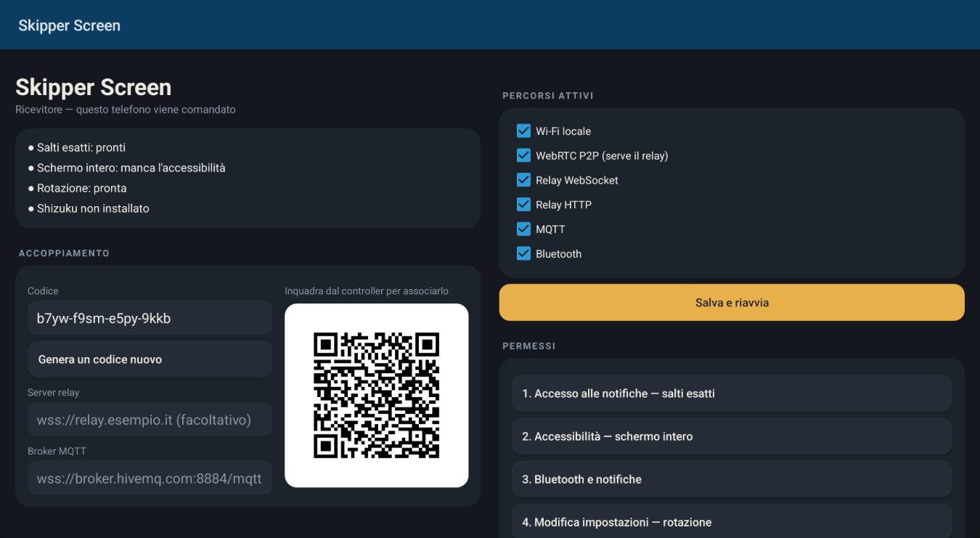Click the Codice field label
Screen dimensions: 980x538
click(43, 291)
